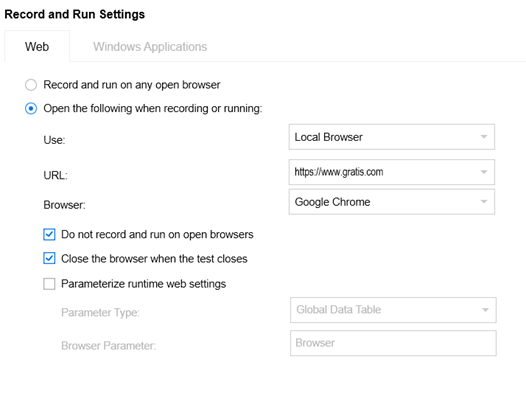Click the 'Parameterize runtime web settings' label
Screen dimensions: 526x393
(143, 284)
